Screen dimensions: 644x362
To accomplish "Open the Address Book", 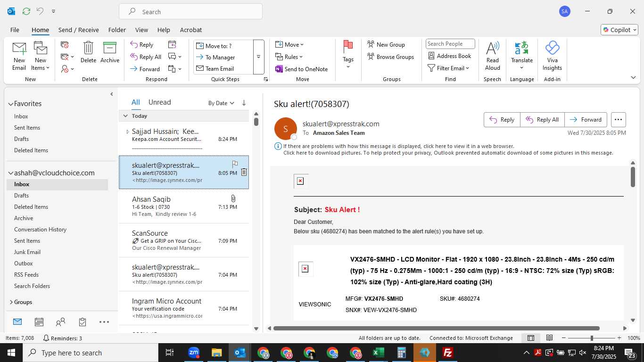I will pyautogui.click(x=450, y=56).
